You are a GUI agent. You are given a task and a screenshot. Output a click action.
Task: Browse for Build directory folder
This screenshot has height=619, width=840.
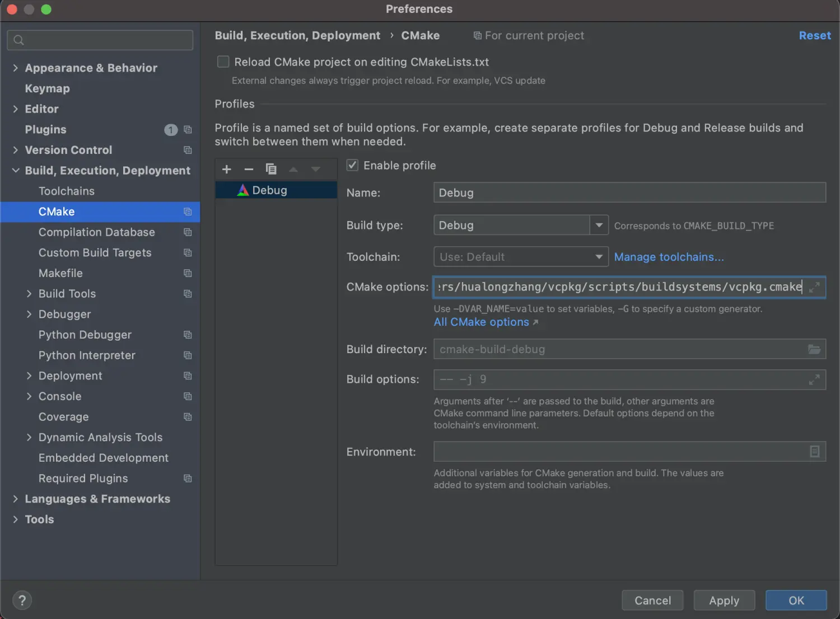[814, 349]
